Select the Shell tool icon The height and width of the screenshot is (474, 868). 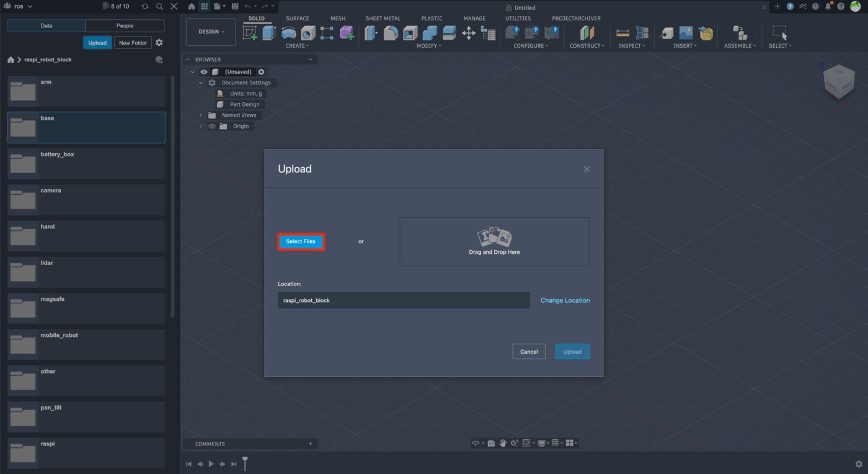(x=410, y=33)
